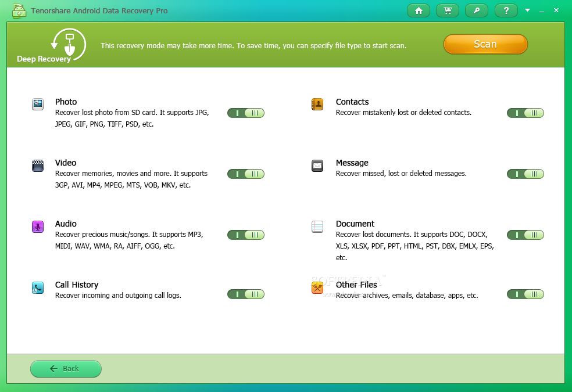Viewport: 572px width, 392px height.
Task: Click the 'Tenorshare Android Data Recovery Pro' title
Action: coord(99,11)
